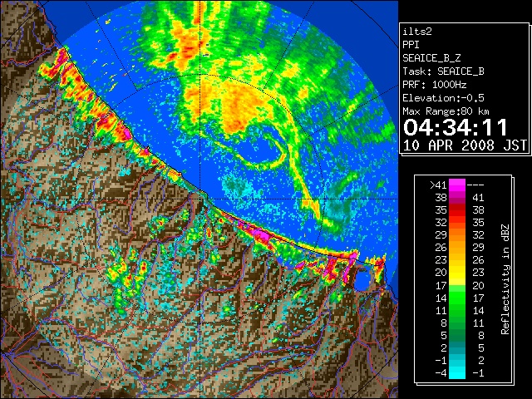Click the 'PRF: 1000Hz' text

point(435,85)
